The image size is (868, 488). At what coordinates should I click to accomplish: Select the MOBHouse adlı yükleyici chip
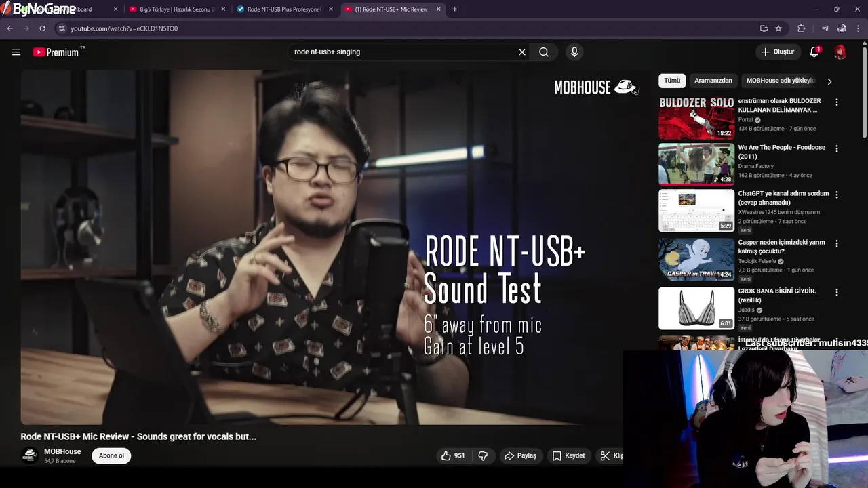(x=780, y=81)
